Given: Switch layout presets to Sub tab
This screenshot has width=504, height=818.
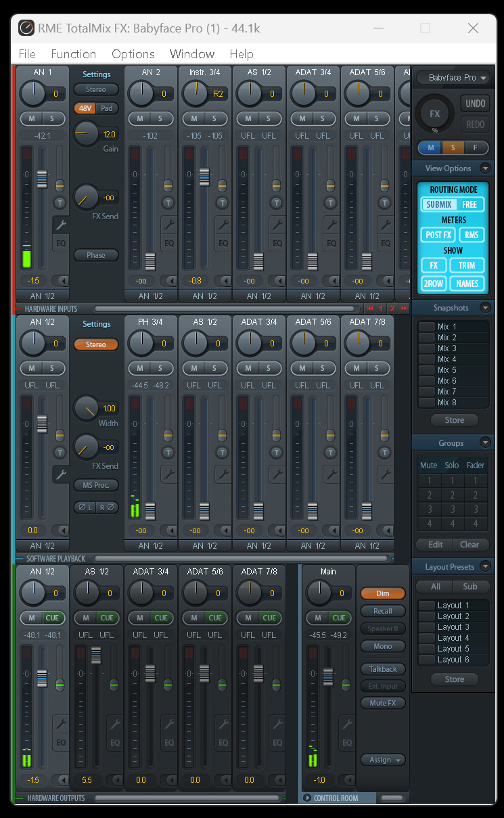Looking at the screenshot, I should tap(470, 587).
